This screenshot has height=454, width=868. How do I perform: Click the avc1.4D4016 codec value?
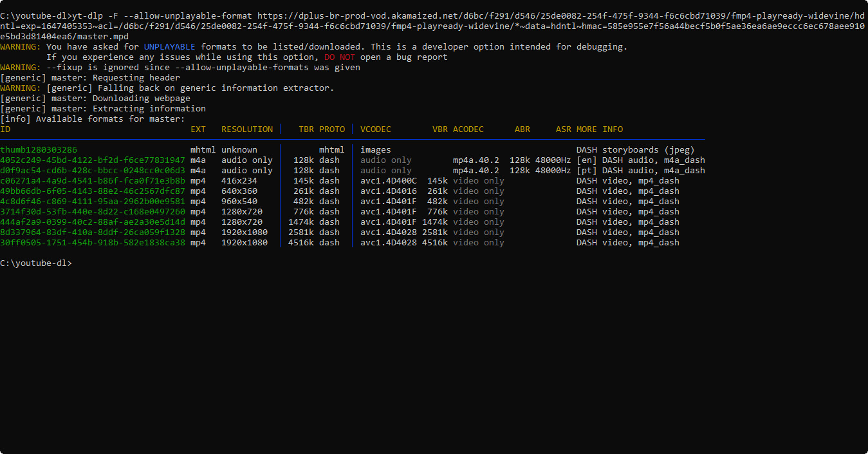pyautogui.click(x=389, y=191)
